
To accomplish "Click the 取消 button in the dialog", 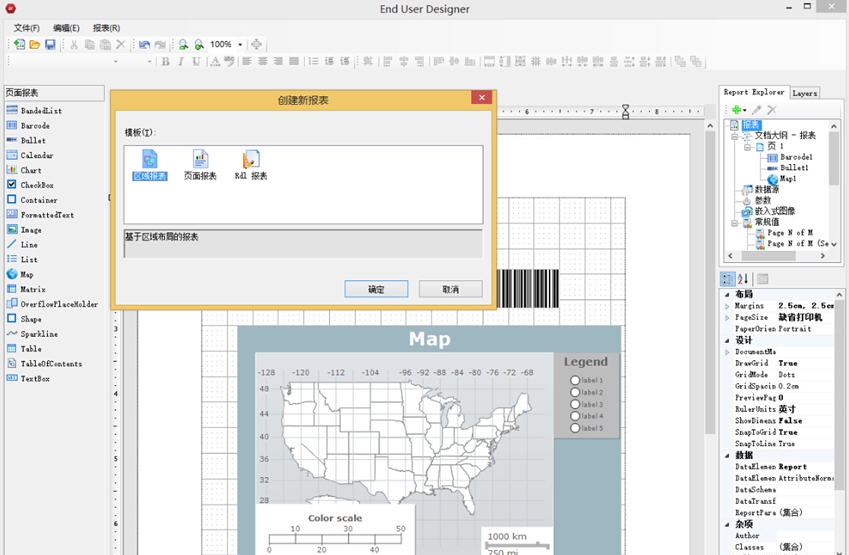I will point(450,289).
